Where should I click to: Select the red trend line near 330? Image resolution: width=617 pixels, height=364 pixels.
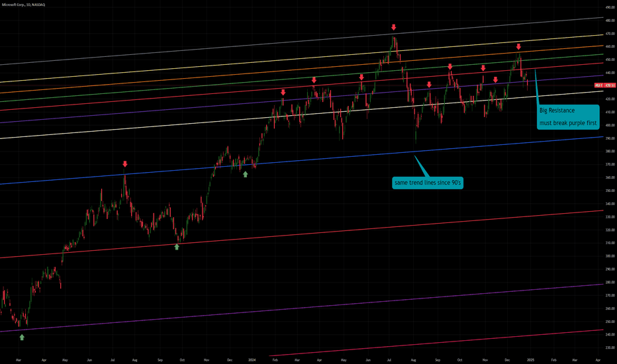point(301,234)
